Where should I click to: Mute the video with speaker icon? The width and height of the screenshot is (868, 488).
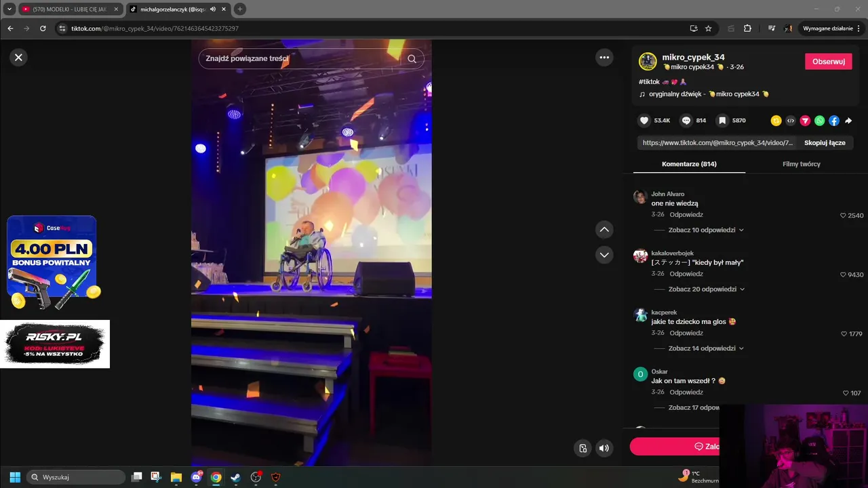pyautogui.click(x=604, y=448)
